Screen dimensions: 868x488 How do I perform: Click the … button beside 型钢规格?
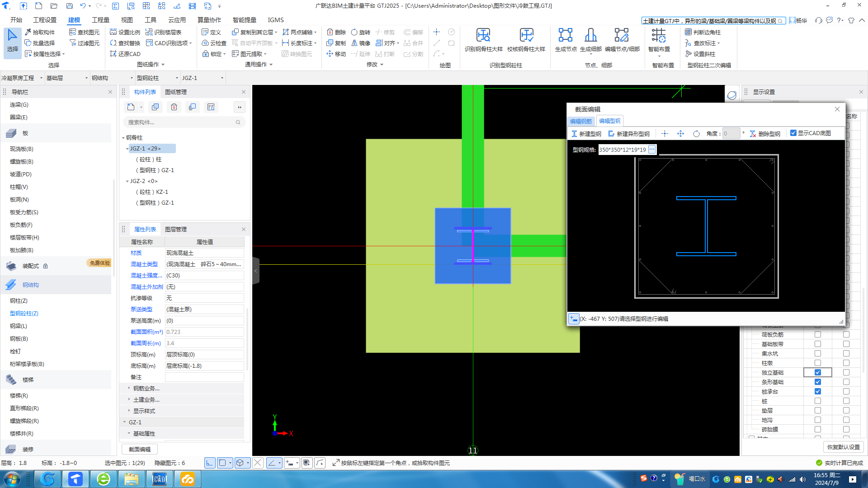652,149
